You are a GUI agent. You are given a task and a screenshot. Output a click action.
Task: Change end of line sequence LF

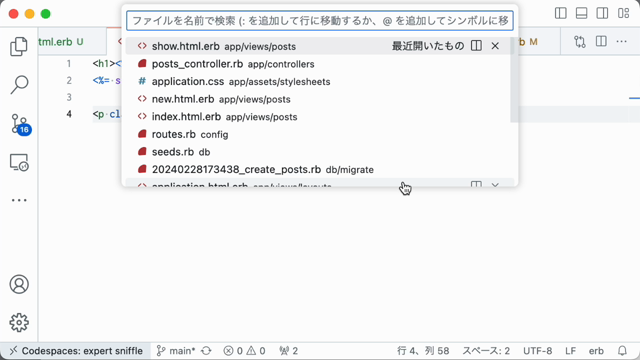point(571,351)
